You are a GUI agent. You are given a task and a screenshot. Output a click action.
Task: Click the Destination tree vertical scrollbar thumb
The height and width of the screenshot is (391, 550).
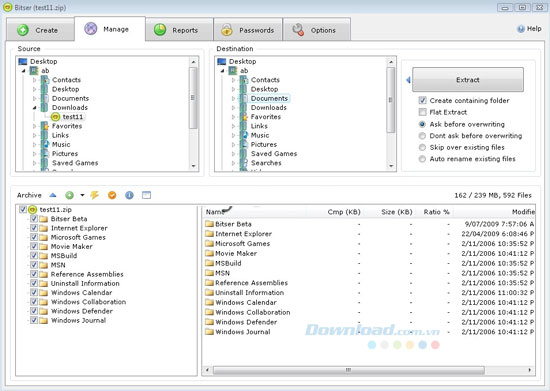pos(390,100)
